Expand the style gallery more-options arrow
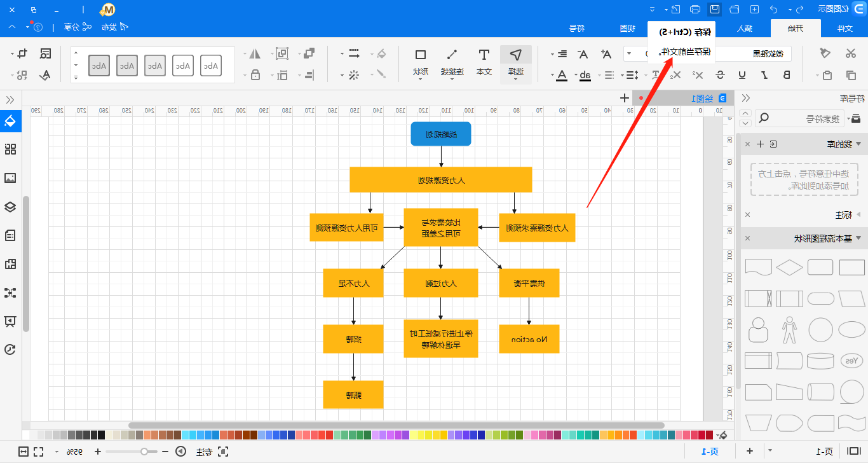 (76, 78)
